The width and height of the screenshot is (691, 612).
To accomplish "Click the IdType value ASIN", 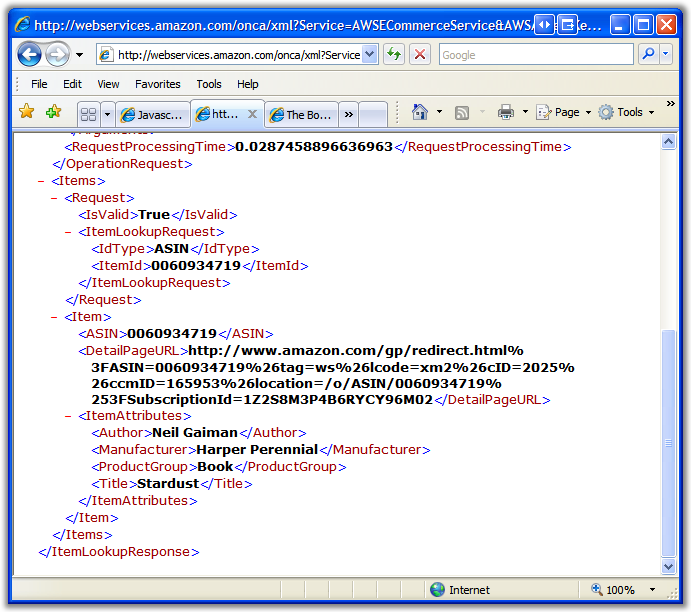I will pyautogui.click(x=171, y=249).
